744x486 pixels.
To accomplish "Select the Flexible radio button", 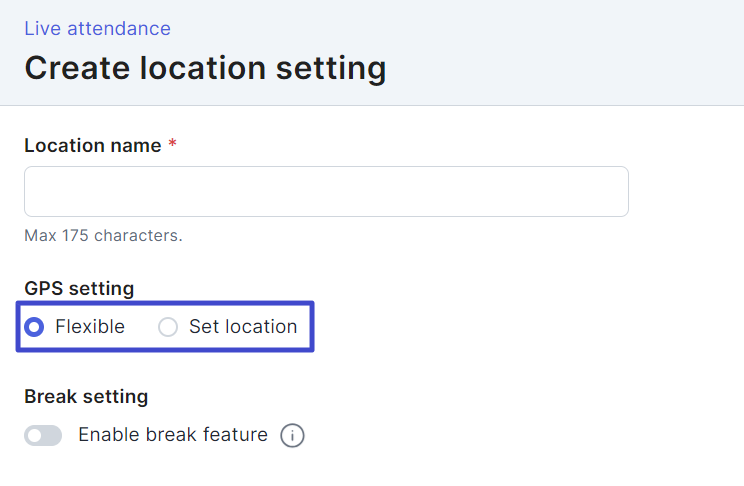I will (x=35, y=327).
